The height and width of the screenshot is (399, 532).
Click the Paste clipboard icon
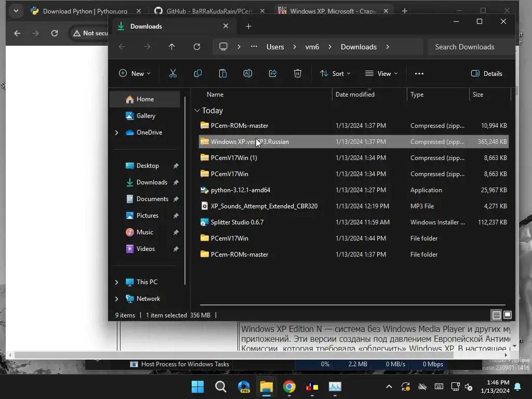(x=222, y=73)
